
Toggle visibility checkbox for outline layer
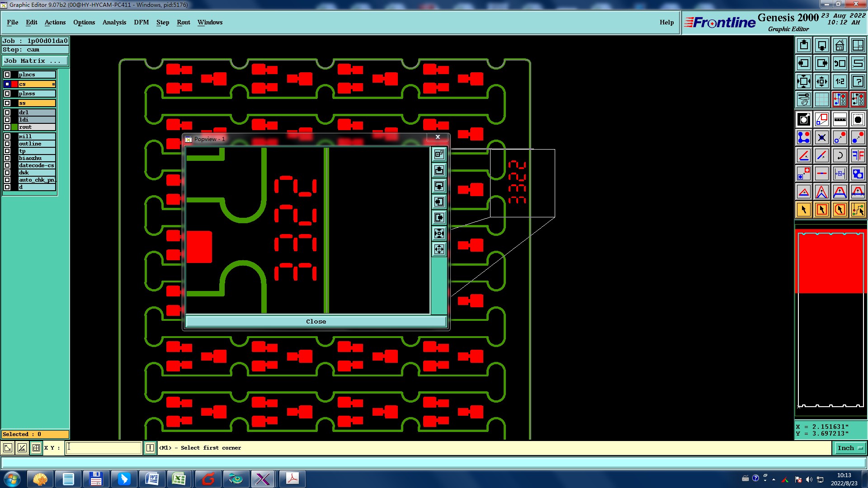(x=7, y=144)
